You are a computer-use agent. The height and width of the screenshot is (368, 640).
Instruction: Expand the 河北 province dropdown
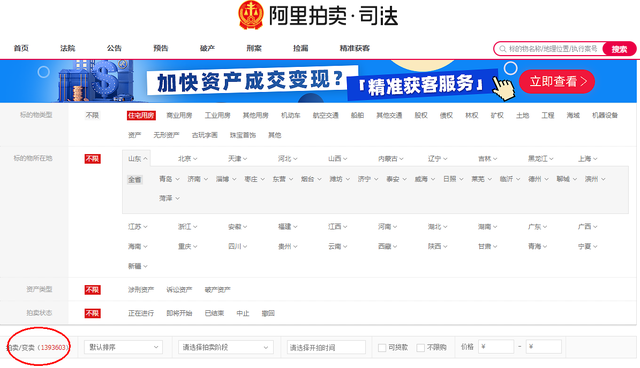click(288, 159)
